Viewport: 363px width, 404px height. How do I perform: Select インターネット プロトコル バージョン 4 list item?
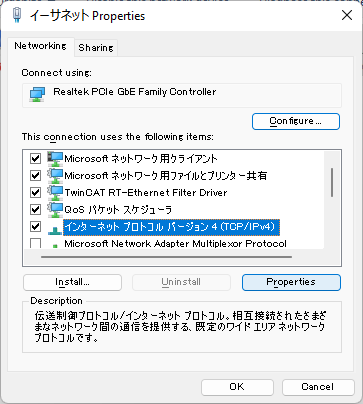point(172,227)
